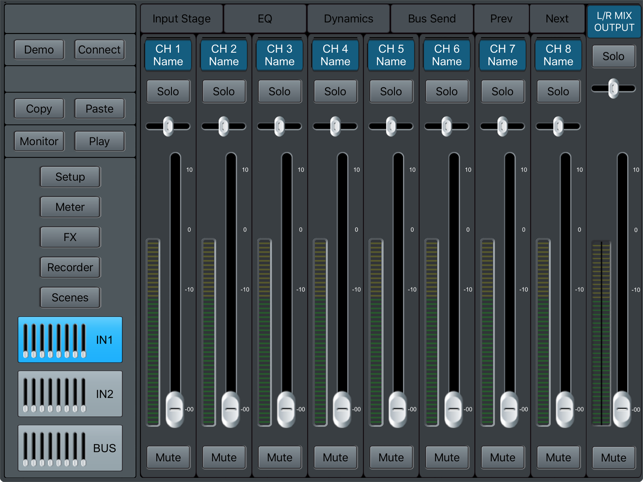Toggle Solo on CH 1
This screenshot has height=482, width=643.
click(x=168, y=91)
